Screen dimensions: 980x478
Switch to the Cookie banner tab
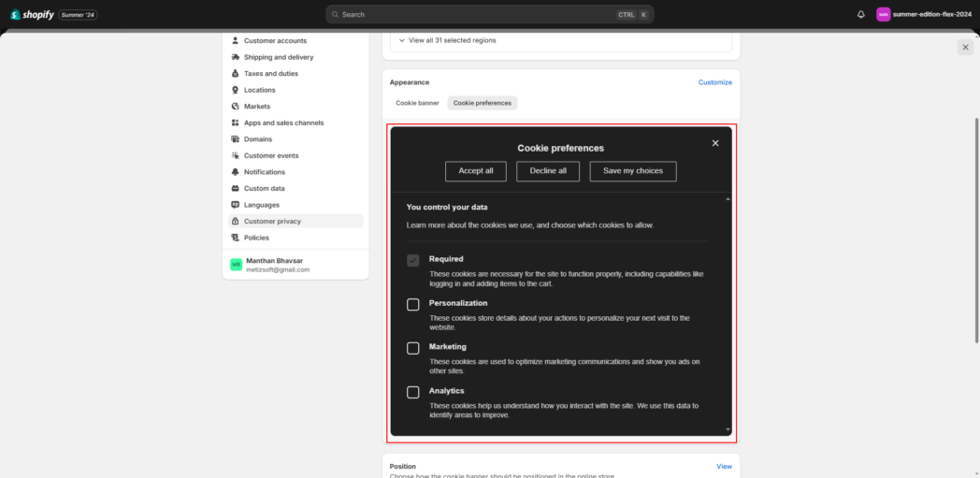[417, 103]
